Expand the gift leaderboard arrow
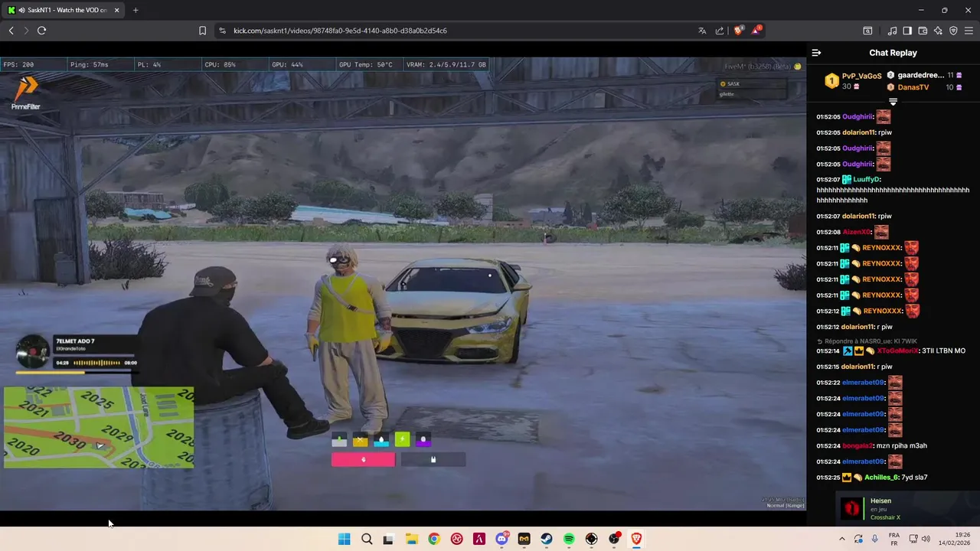 click(893, 101)
